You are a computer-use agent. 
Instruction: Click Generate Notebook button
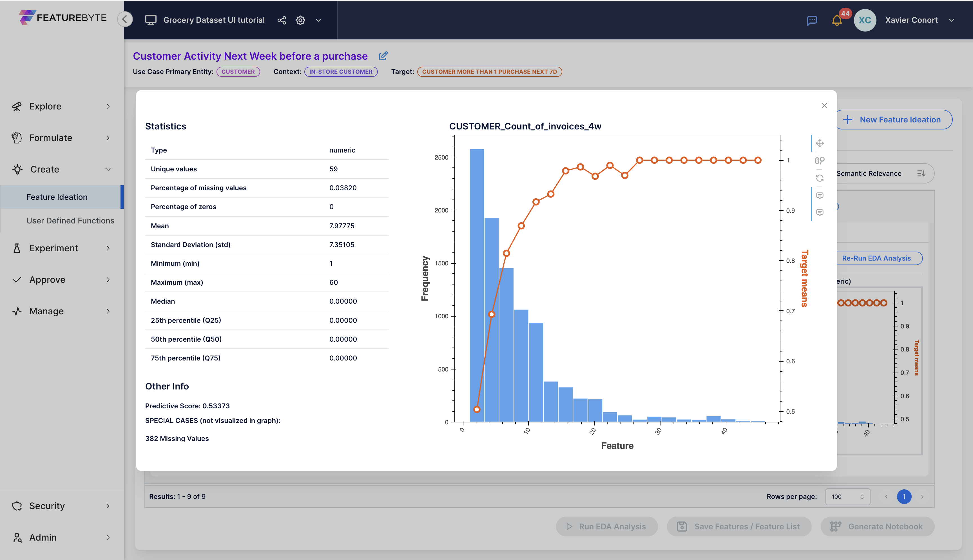[878, 527]
